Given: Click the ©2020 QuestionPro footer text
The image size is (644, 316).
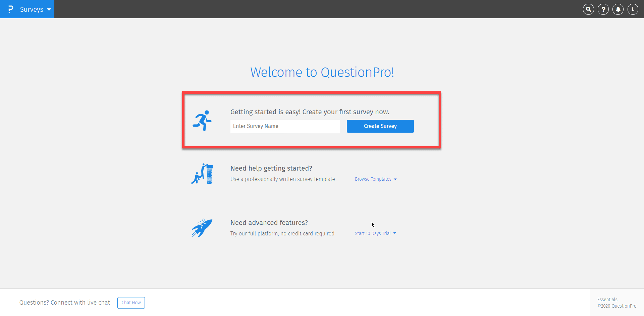Looking at the screenshot, I should pos(617,306).
